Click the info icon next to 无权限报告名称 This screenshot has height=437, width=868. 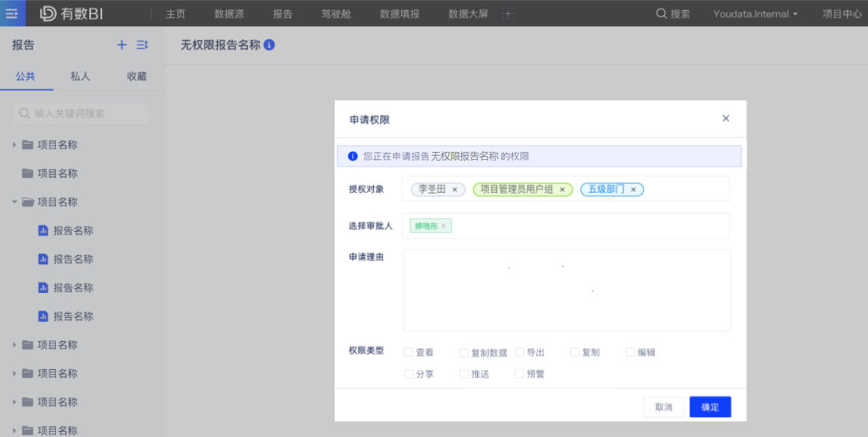269,45
